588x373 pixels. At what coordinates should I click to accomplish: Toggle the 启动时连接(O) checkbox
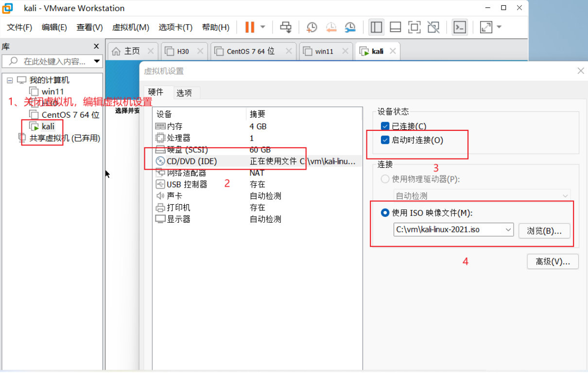point(385,140)
